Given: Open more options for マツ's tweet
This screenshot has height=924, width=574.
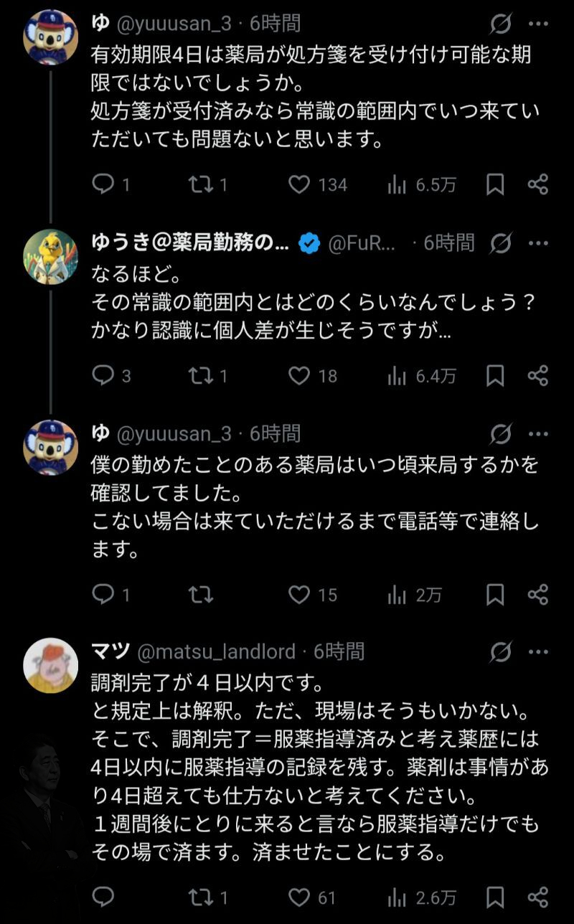Looking at the screenshot, I should click(538, 651).
